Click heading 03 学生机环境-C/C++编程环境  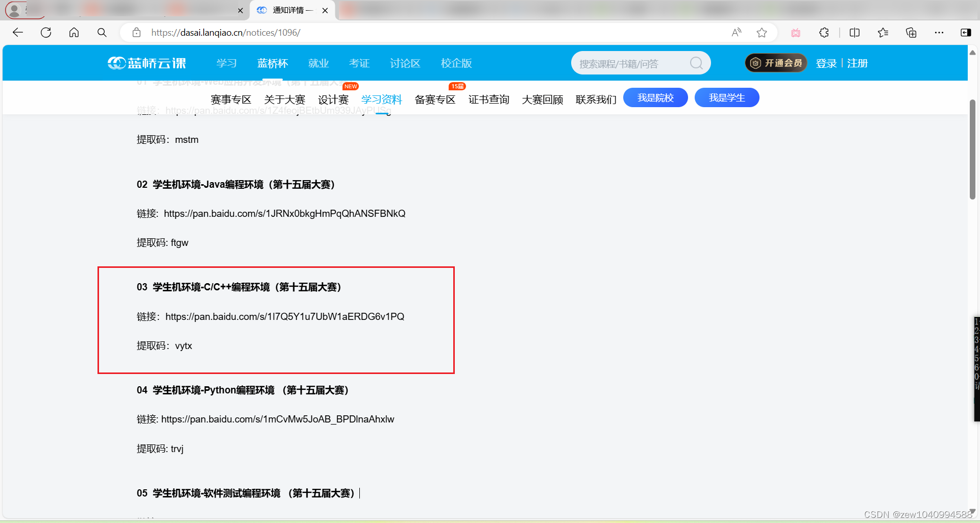239,287
